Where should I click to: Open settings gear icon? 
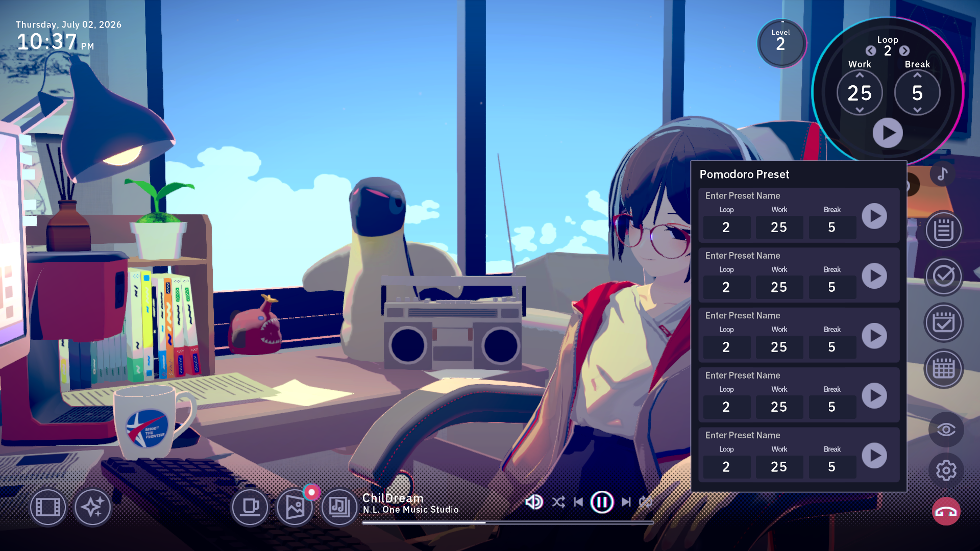[946, 470]
